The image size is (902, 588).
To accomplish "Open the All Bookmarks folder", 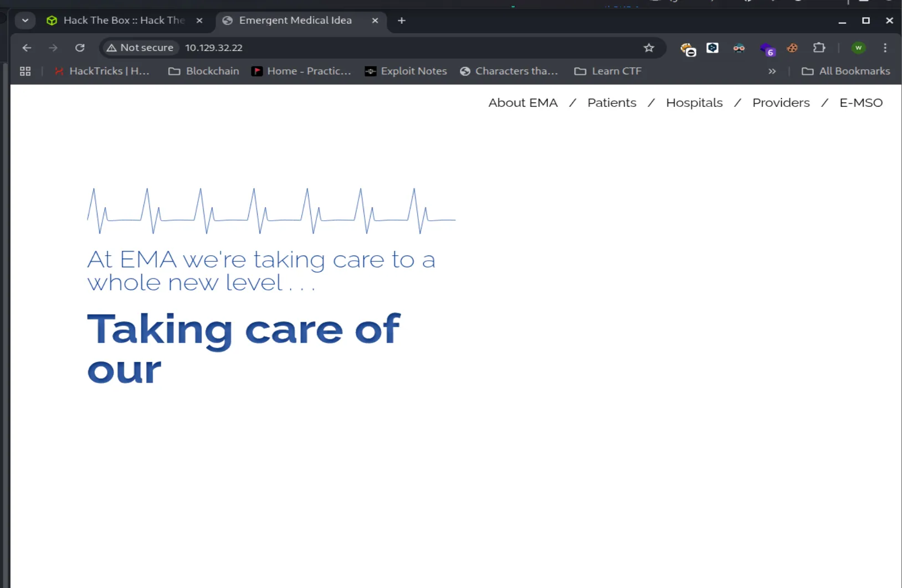I will click(x=846, y=71).
